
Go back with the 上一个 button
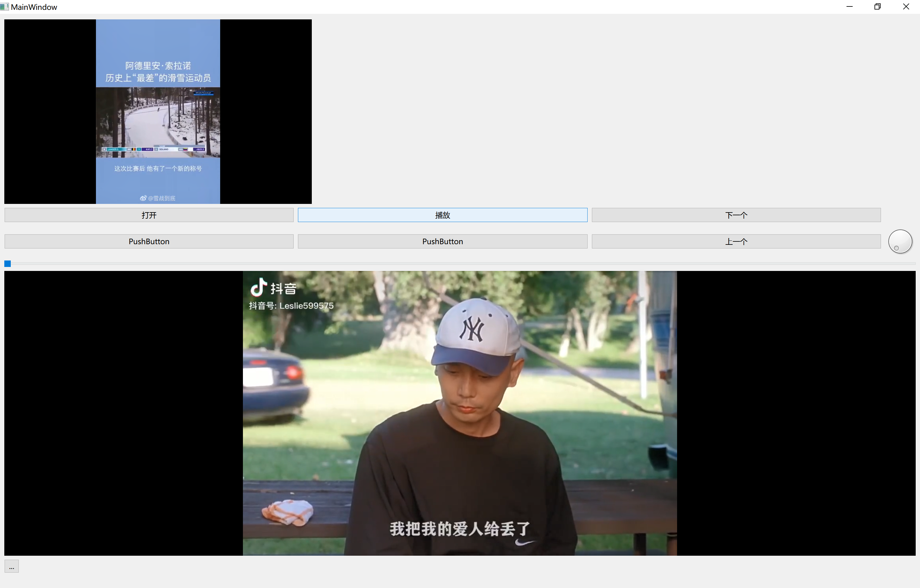pos(736,241)
